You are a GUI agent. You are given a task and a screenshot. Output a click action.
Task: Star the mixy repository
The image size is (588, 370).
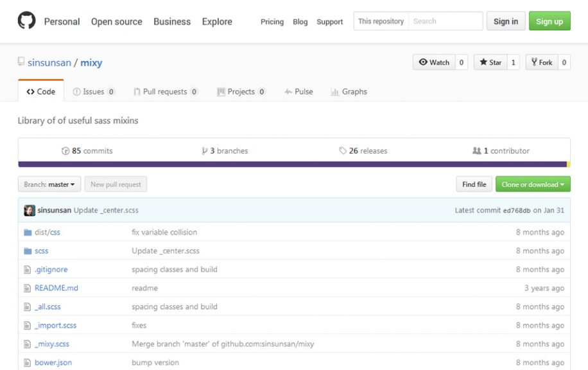tap(490, 62)
